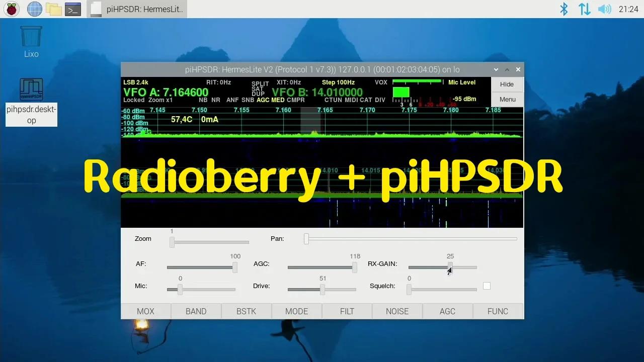This screenshot has width=644, height=362.
Task: Open the piHPSDR Menu button
Action: (507, 99)
